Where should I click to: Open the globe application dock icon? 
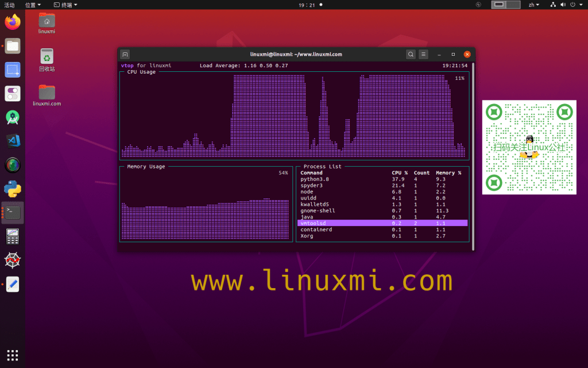(13, 165)
